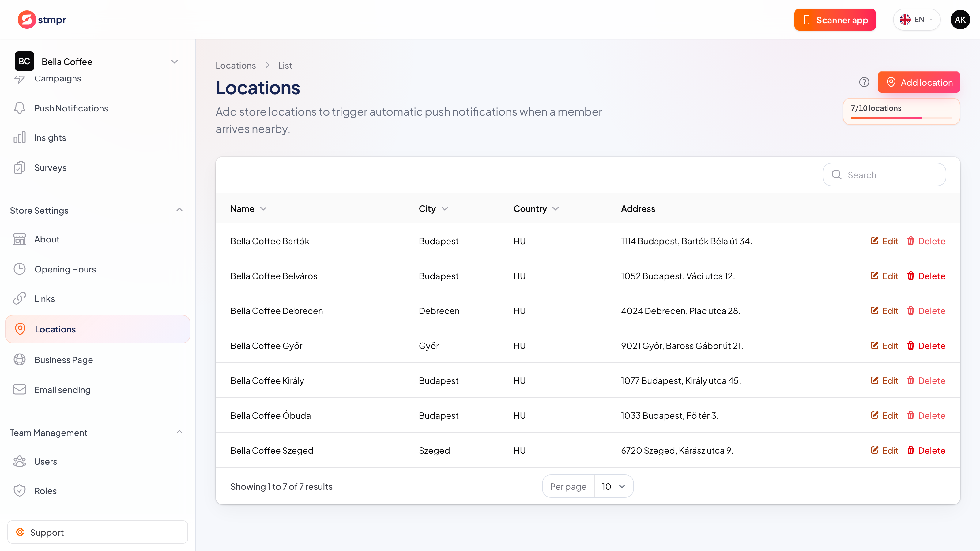Click the About storefront icon
Viewport: 980px width, 551px height.
pyautogui.click(x=19, y=239)
